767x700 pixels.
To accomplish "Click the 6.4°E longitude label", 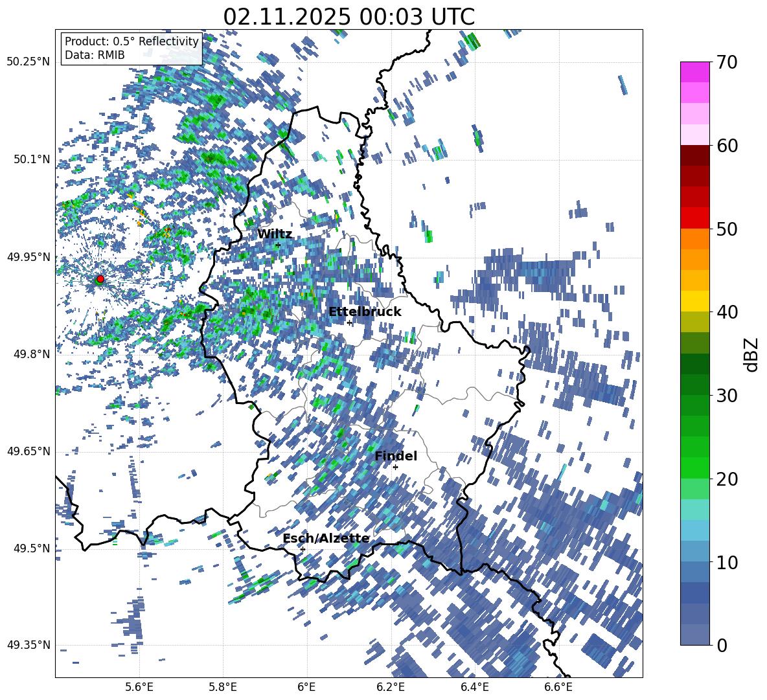I will click(x=474, y=687).
